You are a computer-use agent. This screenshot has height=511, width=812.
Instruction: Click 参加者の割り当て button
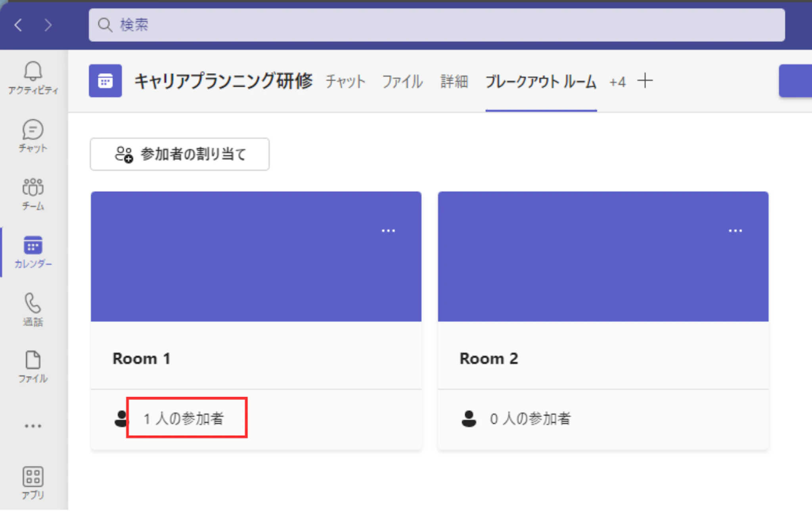[x=180, y=154]
